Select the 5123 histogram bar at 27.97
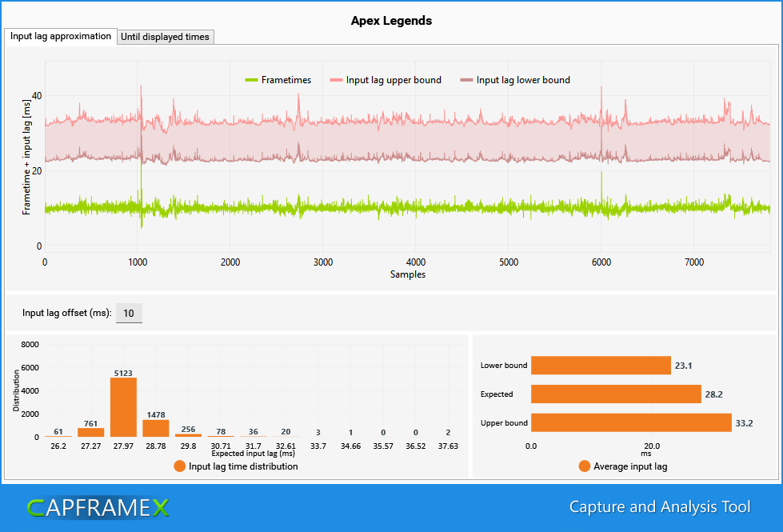Screen dimensions: 783x532 (x=123, y=407)
